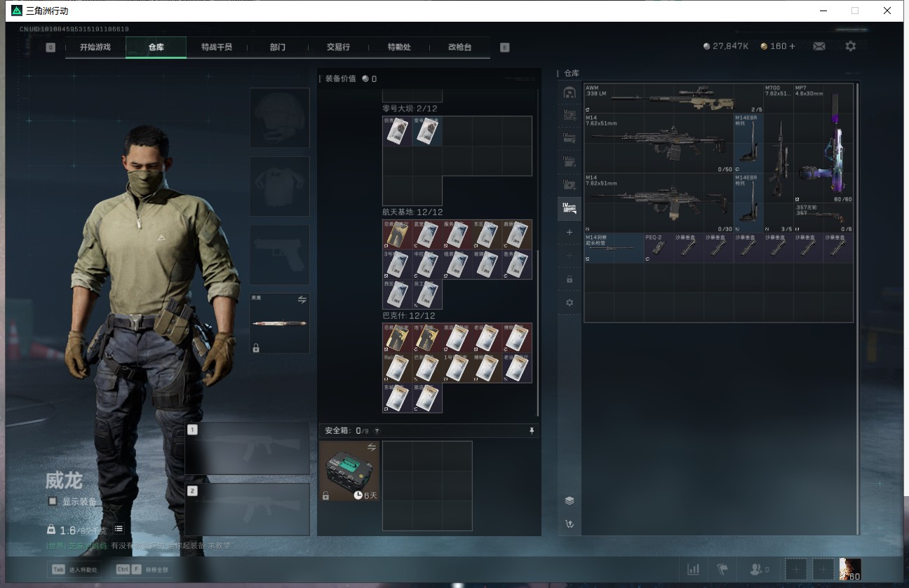Toggle the 显示装备 checkbox
Screen dimensions: 909x588
[53, 501]
